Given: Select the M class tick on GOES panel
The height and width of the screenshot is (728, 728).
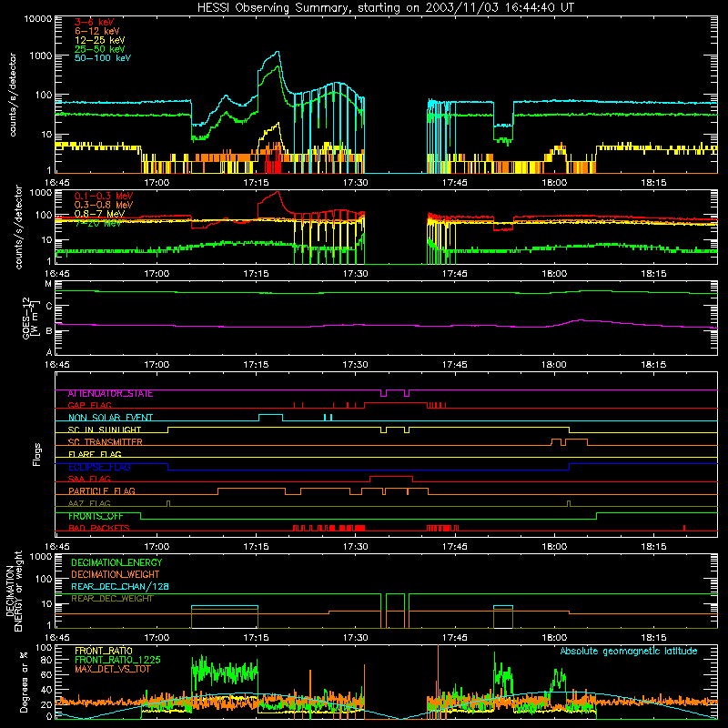Looking at the screenshot, I should point(48,284).
